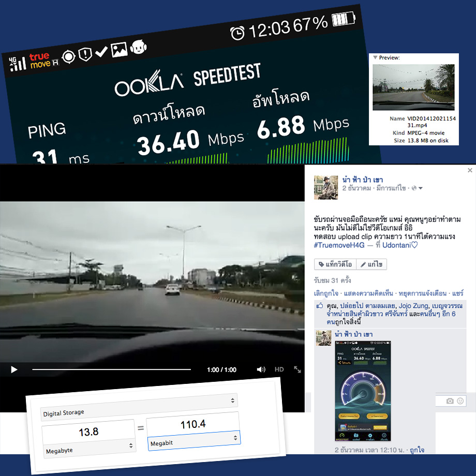The height and width of the screenshot is (476, 476).
Task: Open Jojo Zung liker profile
Action: 413,306
